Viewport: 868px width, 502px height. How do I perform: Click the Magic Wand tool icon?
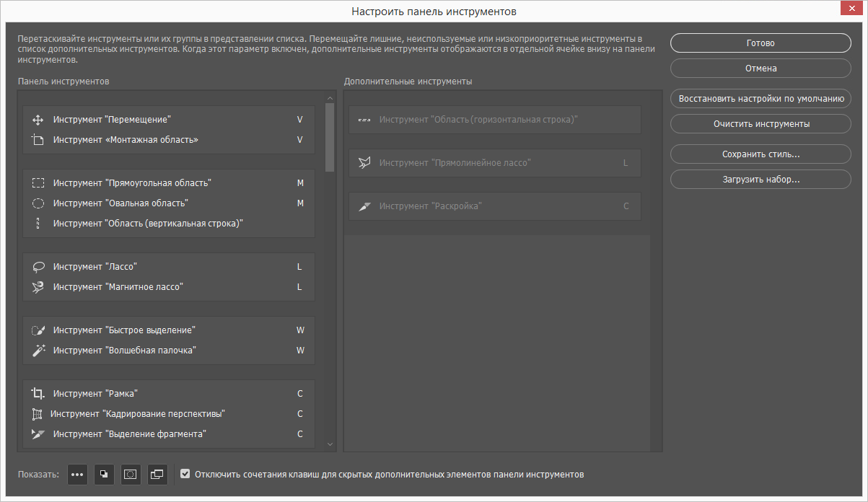pos(39,351)
